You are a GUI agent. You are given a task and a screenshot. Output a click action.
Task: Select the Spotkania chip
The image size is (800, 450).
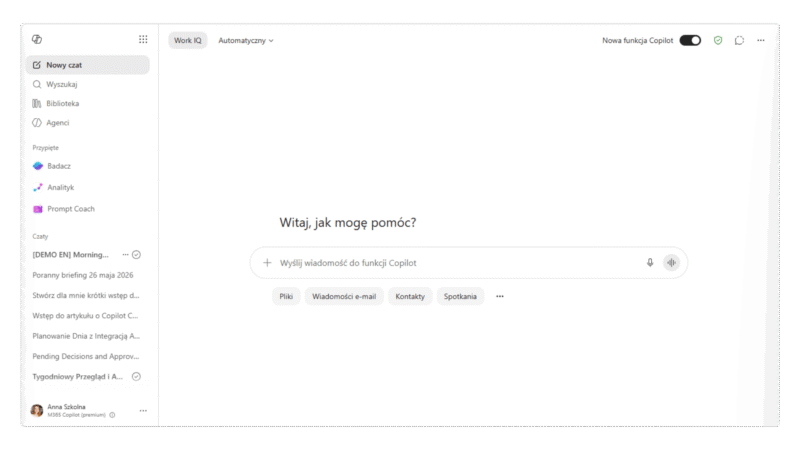(460, 296)
